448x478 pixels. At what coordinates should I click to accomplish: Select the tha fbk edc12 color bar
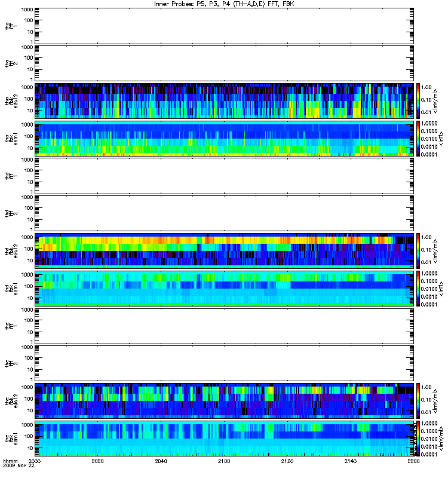pyautogui.click(x=418, y=101)
